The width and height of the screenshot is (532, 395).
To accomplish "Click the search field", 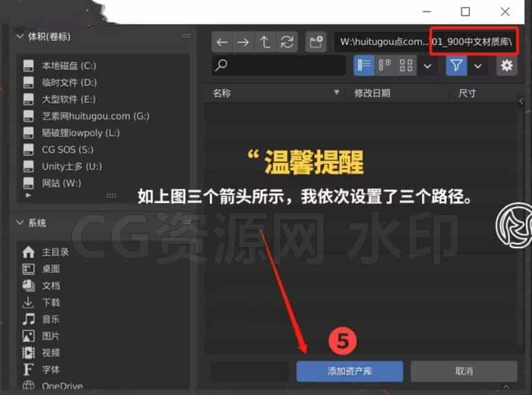I will 278,65.
